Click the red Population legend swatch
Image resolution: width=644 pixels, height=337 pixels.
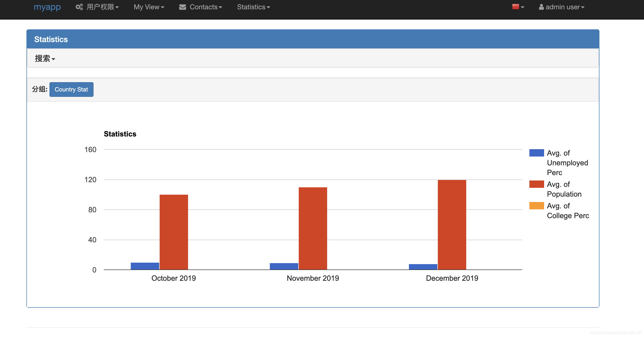coord(537,184)
